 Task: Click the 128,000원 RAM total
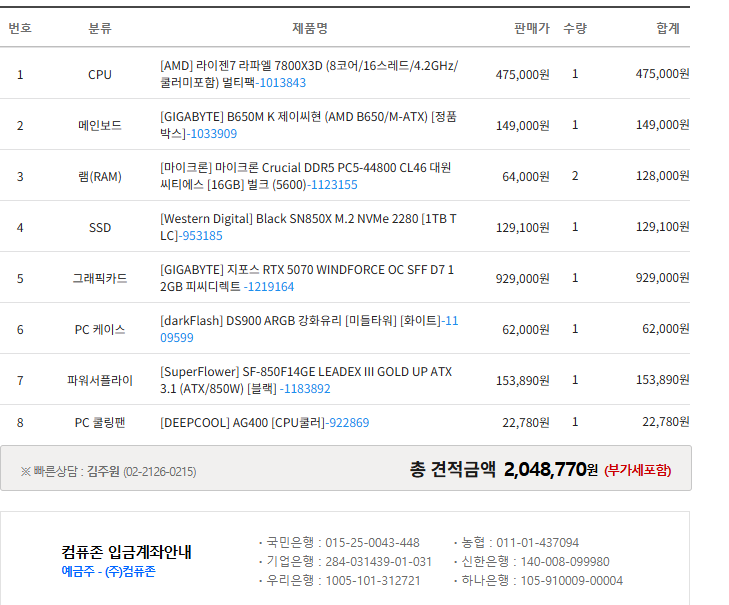coord(663,176)
